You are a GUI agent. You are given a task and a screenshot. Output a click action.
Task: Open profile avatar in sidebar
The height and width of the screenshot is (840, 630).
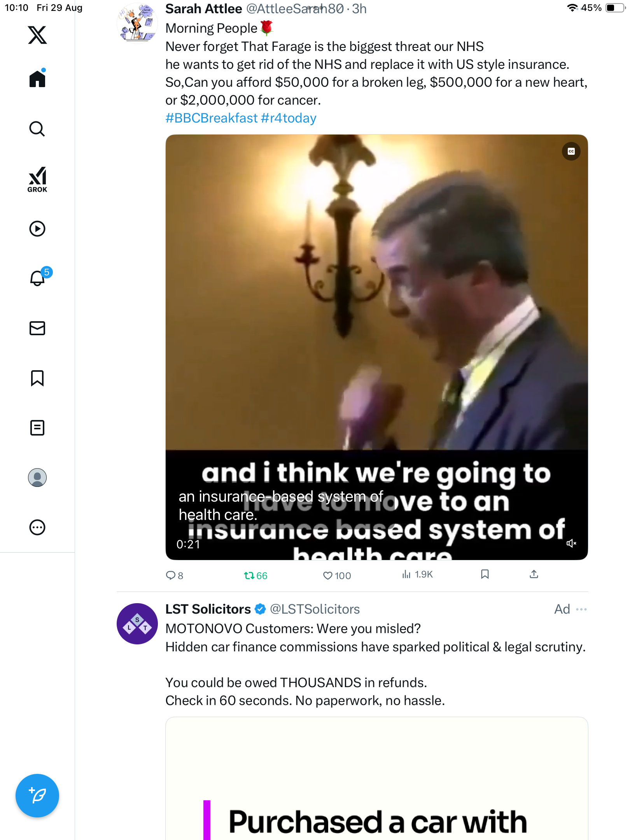pos(37,478)
